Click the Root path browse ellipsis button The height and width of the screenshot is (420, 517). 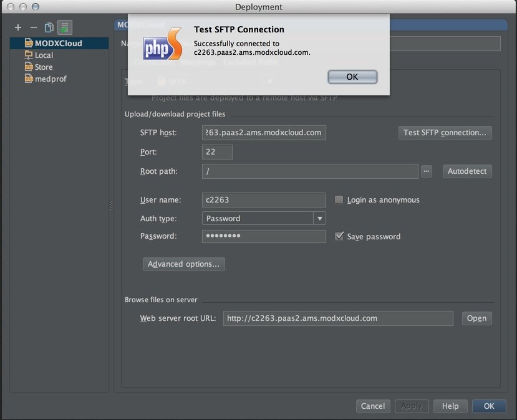coord(427,171)
